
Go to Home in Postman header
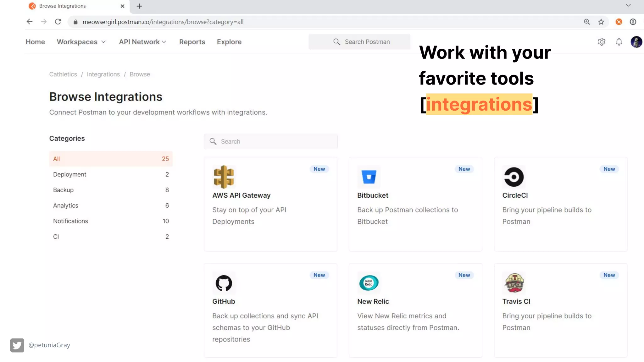pos(35,42)
